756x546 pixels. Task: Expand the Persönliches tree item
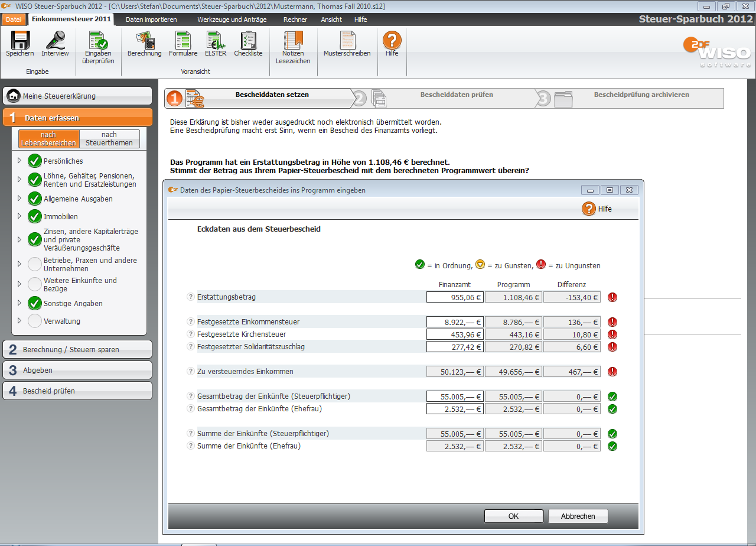[x=19, y=161]
